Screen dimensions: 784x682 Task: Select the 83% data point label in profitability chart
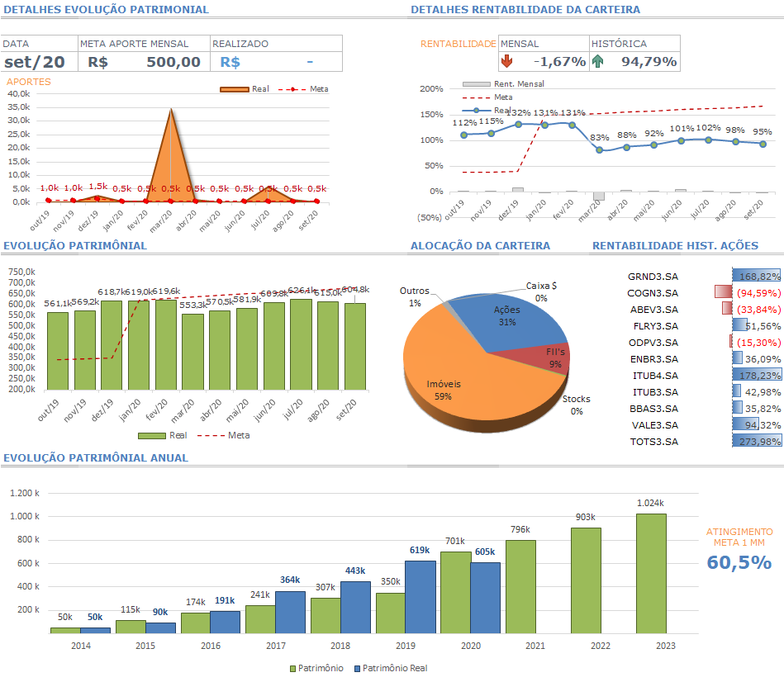coord(600,137)
